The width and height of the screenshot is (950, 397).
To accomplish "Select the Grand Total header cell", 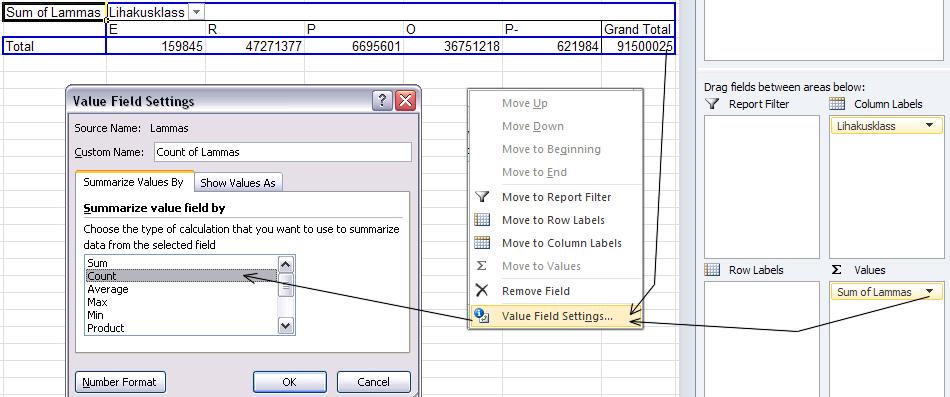I will click(x=638, y=29).
